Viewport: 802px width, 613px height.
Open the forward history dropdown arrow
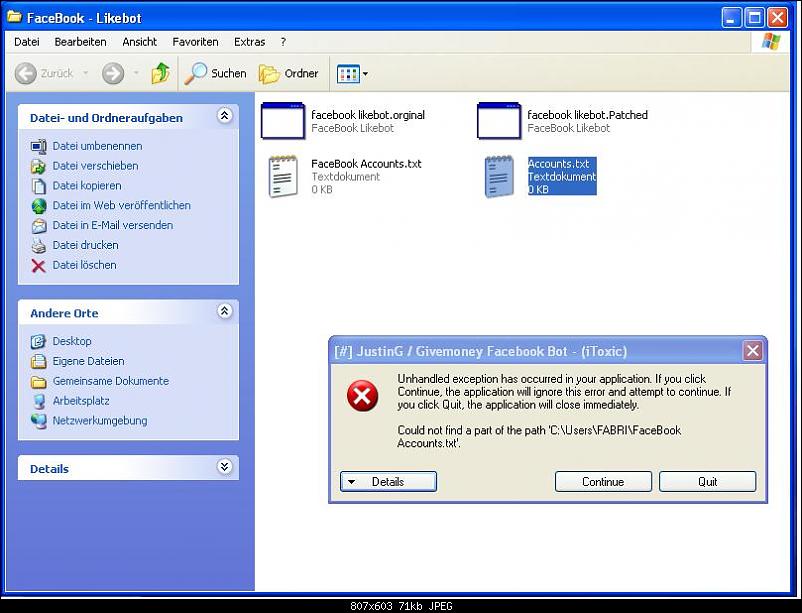(136, 74)
